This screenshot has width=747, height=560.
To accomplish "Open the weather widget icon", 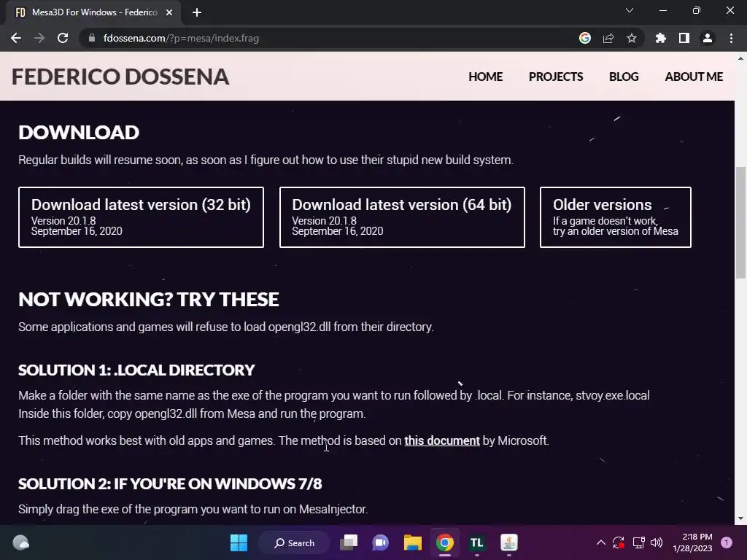I will pyautogui.click(x=20, y=542).
